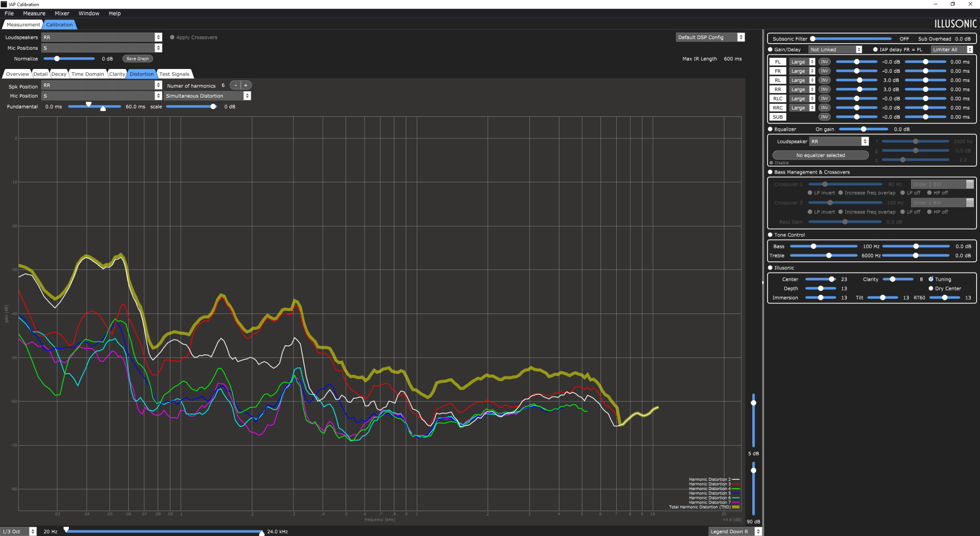The image size is (980, 536).
Task: Open the Limiter All dropdown
Action: [x=952, y=49]
